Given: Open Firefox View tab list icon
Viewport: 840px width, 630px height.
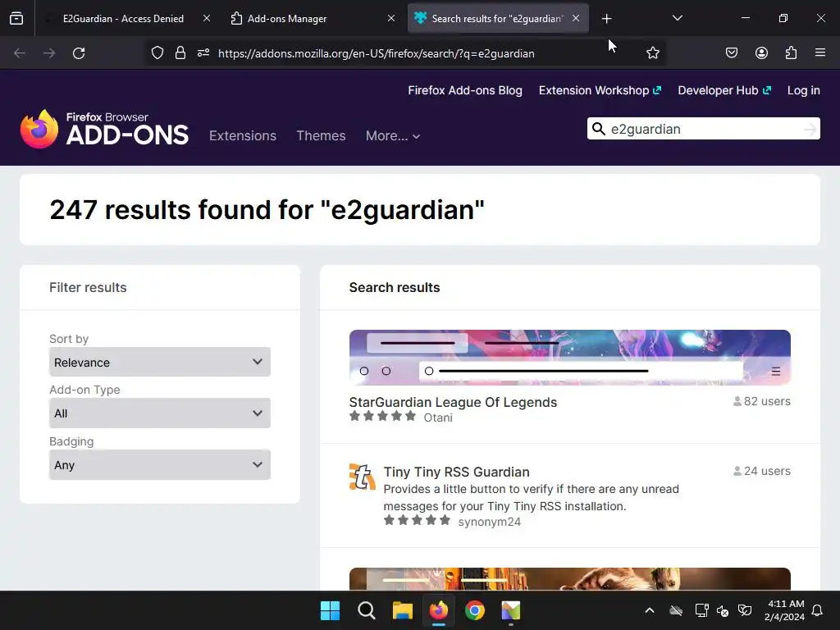Looking at the screenshot, I should point(16,19).
